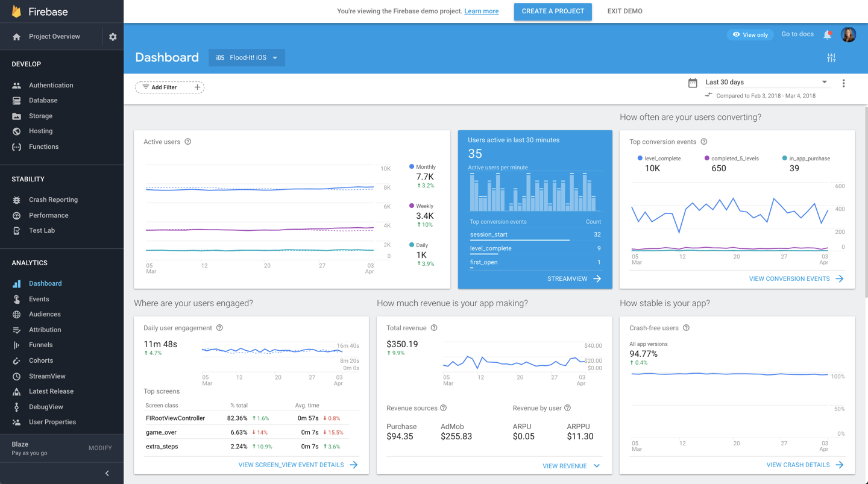
Task: Expand the VIEW REVENUE dropdown
Action: coord(570,465)
